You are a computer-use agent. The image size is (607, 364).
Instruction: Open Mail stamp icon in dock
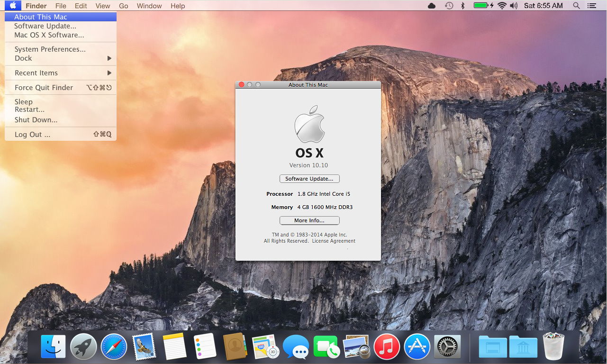(x=144, y=346)
